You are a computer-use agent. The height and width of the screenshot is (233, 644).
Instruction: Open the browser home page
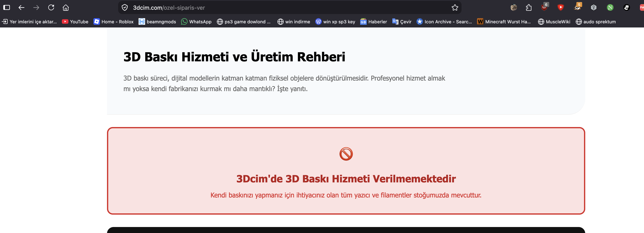(x=66, y=7)
